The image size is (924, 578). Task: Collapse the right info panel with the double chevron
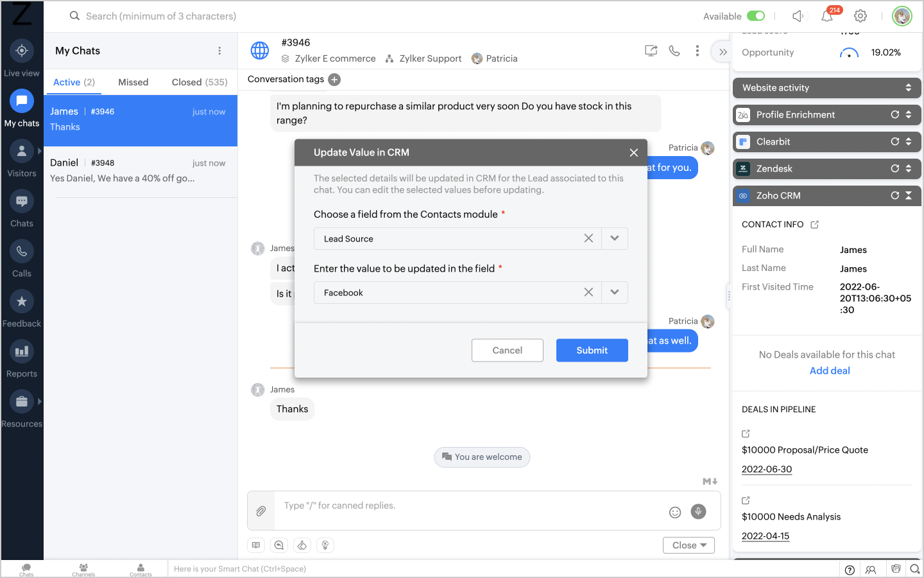click(723, 52)
